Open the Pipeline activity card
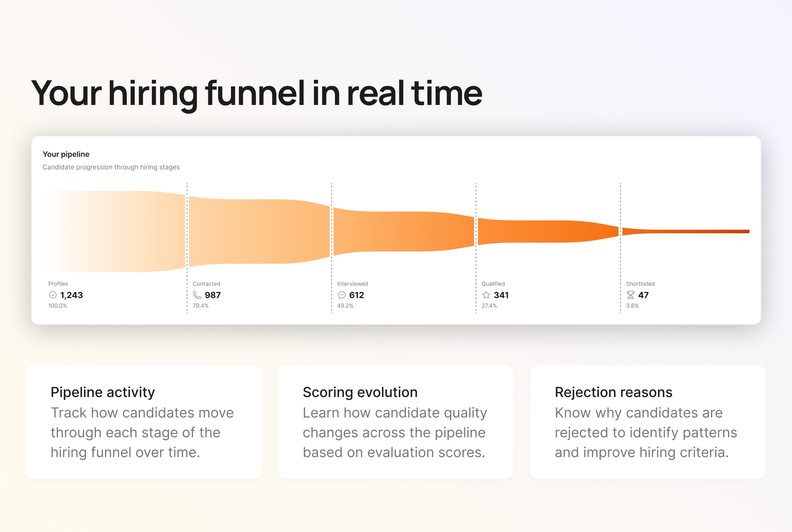The image size is (792, 532). 144,422
